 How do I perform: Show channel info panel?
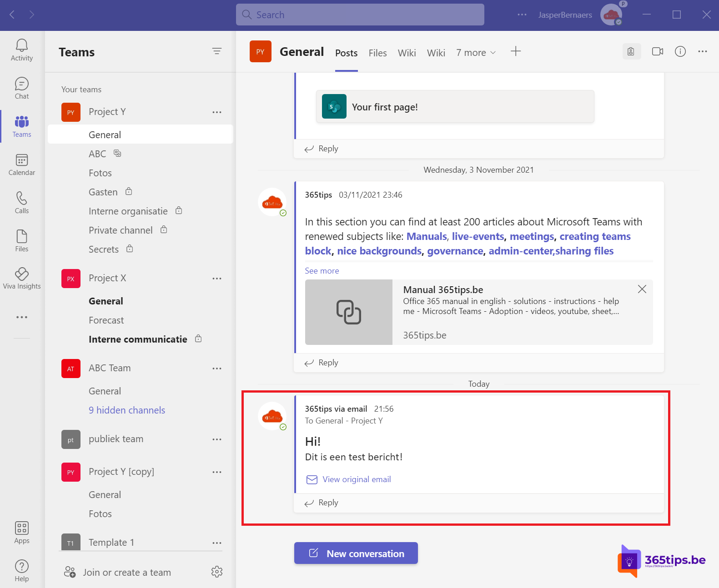[680, 52]
